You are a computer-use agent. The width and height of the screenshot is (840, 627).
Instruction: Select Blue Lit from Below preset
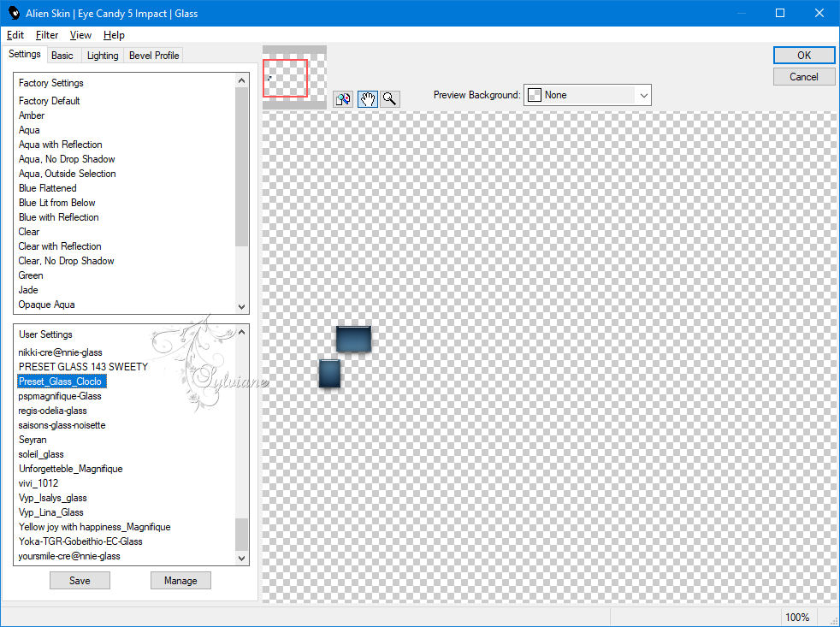click(56, 203)
